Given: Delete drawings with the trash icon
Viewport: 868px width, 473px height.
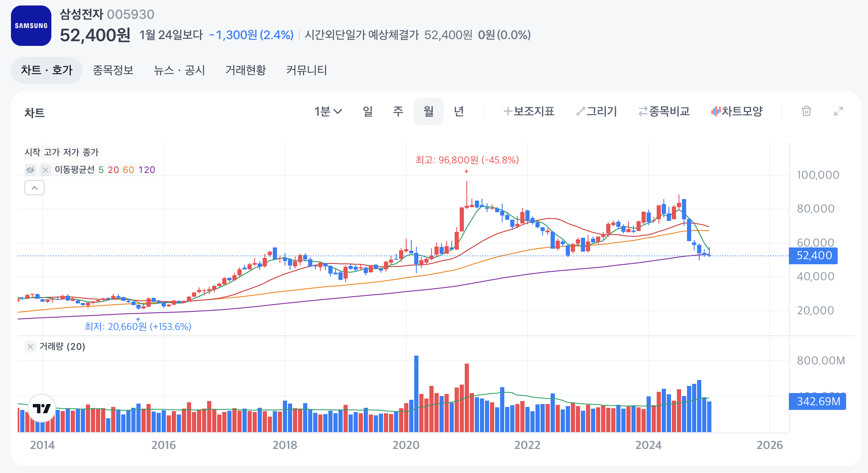Looking at the screenshot, I should (x=806, y=111).
